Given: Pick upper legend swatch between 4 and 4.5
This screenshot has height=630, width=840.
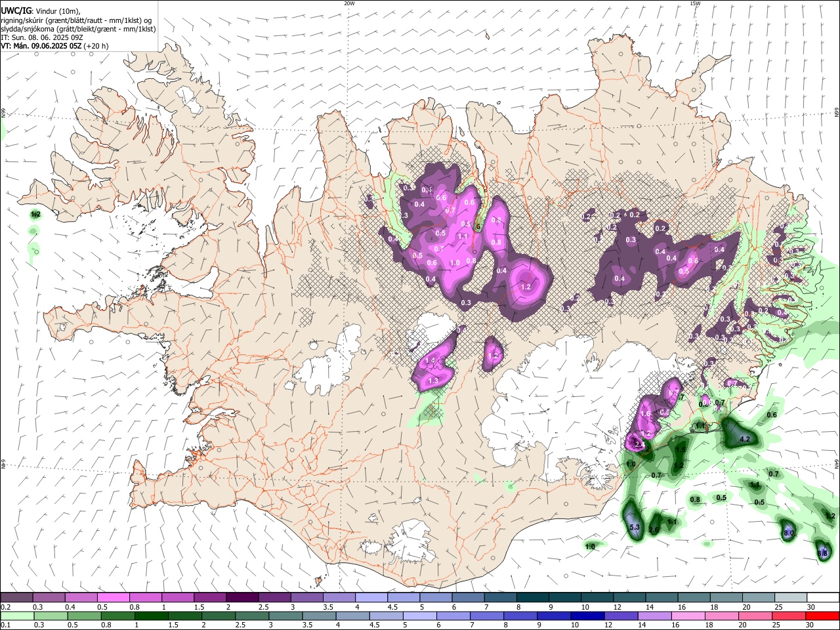Looking at the screenshot, I should [x=371, y=598].
